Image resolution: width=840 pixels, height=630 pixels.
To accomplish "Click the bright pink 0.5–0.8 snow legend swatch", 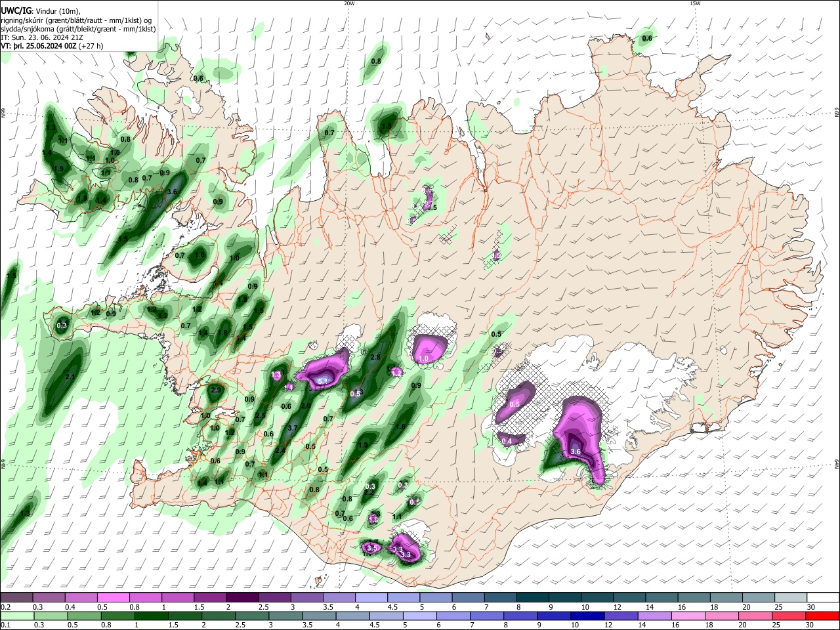I will [x=113, y=597].
